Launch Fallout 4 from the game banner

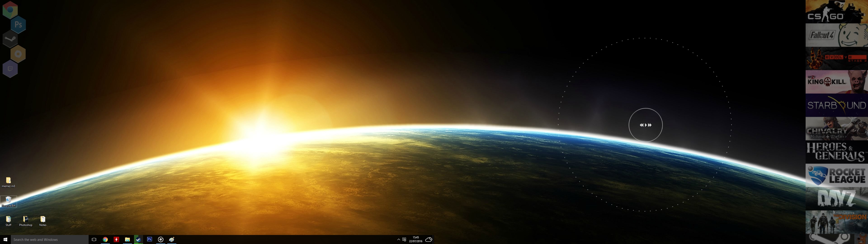tap(837, 35)
